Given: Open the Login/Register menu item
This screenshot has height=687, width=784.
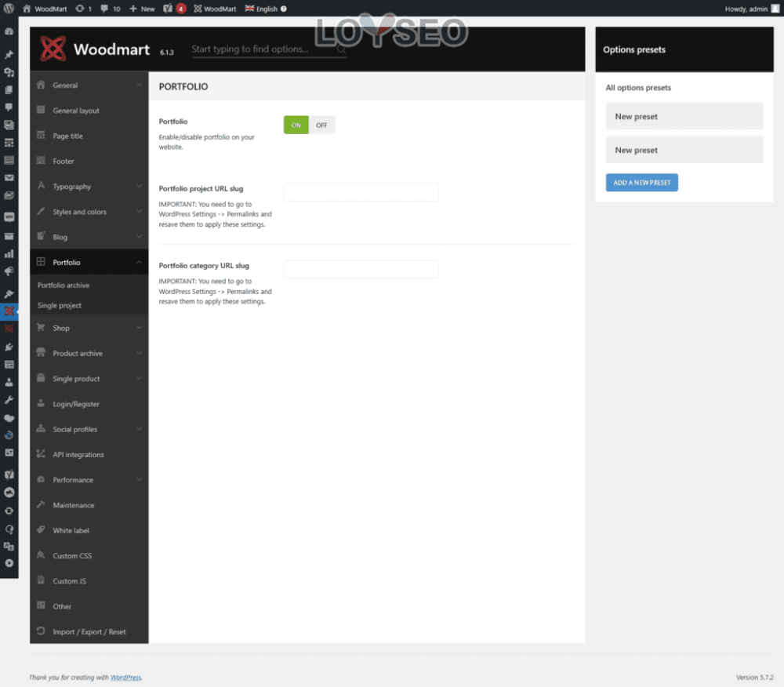Looking at the screenshot, I should pyautogui.click(x=89, y=404).
